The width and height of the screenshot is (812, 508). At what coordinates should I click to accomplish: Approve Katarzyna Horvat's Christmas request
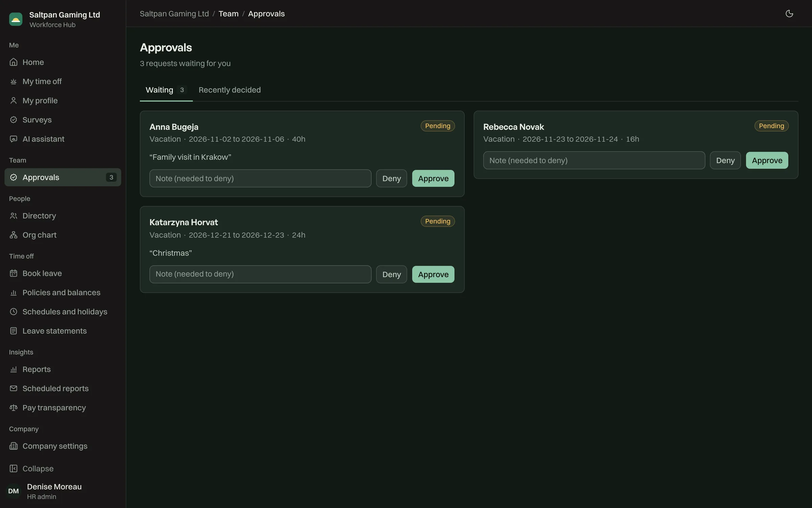pos(433,274)
